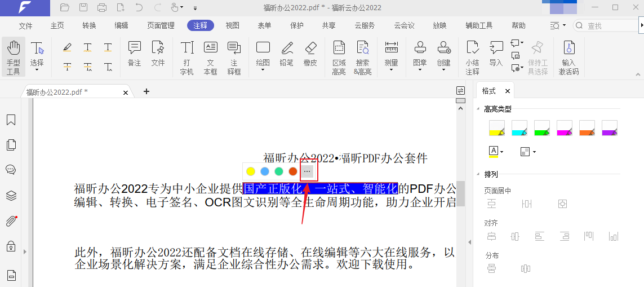This screenshot has width=644, height=287.
Task: Expand the left navigation panel arrow
Action: tap(24, 251)
